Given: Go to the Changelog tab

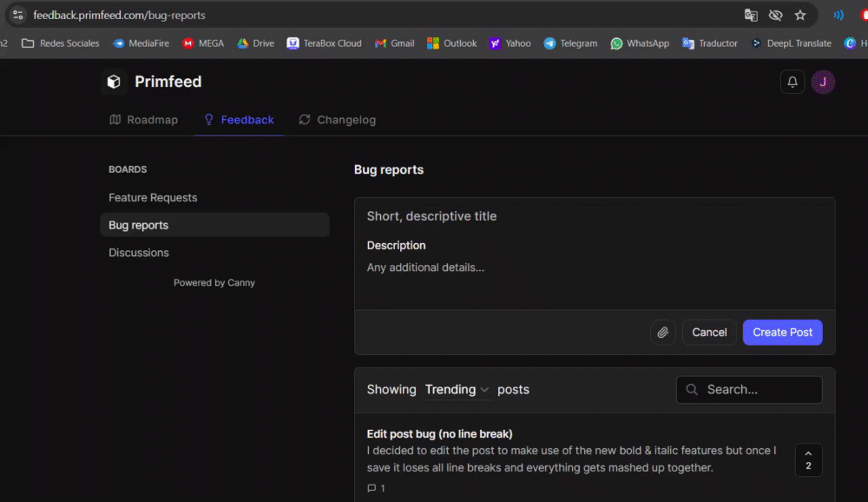Looking at the screenshot, I should pyautogui.click(x=337, y=120).
